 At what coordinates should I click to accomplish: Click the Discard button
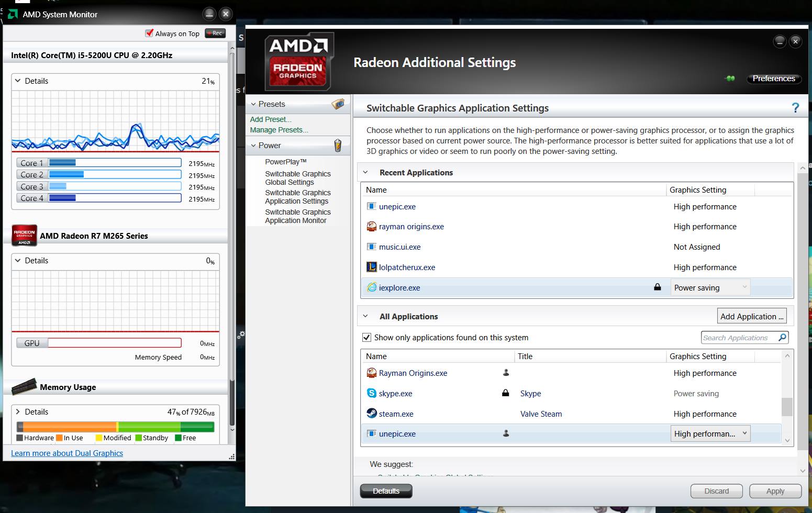716,491
